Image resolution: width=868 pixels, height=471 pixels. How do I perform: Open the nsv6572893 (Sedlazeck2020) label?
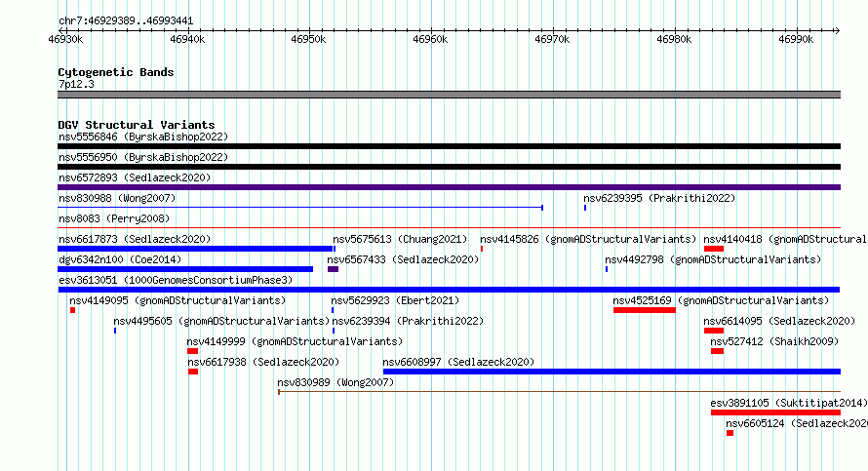pyautogui.click(x=135, y=177)
